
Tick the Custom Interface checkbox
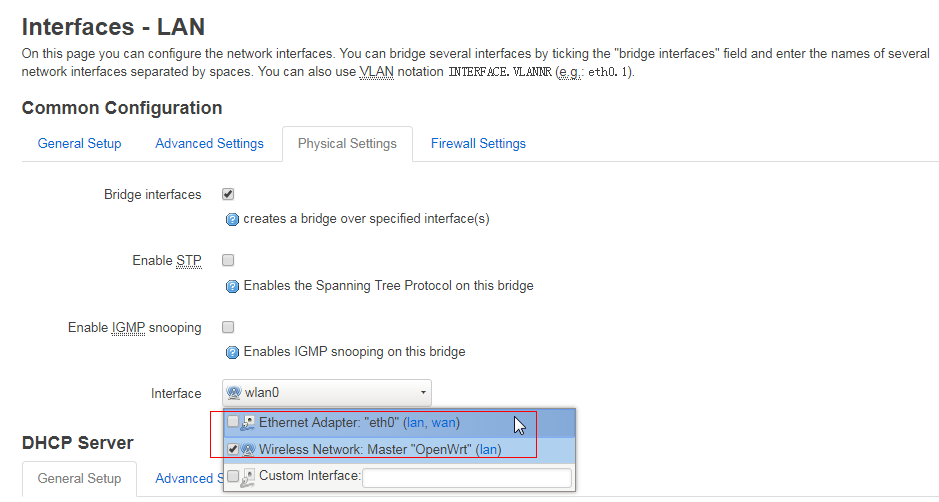233,476
